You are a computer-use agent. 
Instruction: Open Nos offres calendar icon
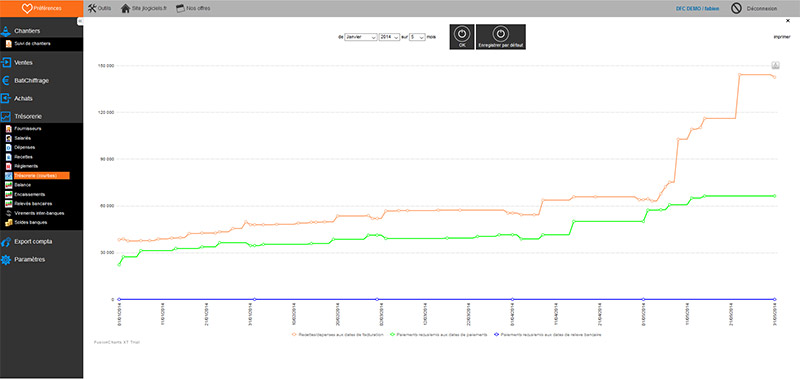point(180,9)
